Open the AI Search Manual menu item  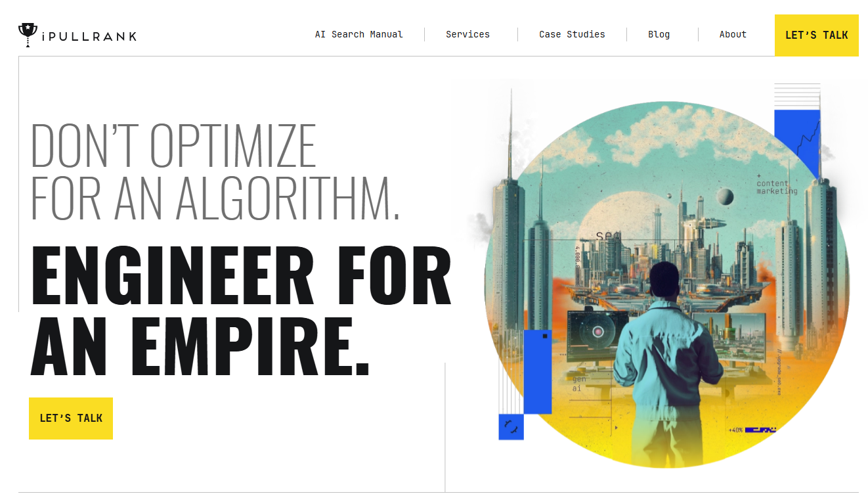tap(359, 35)
